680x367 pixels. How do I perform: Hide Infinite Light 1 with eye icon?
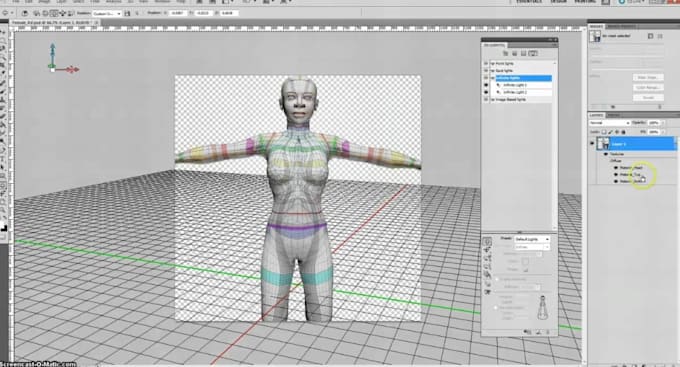coord(486,85)
